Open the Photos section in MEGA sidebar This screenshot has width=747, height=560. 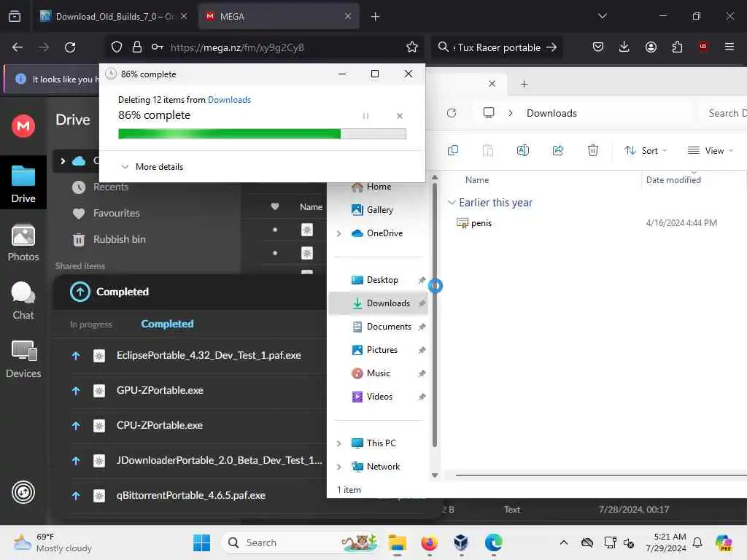(x=23, y=243)
